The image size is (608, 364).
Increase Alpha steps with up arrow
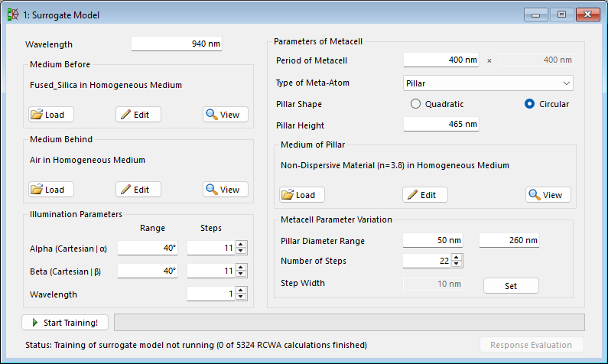[242, 245]
